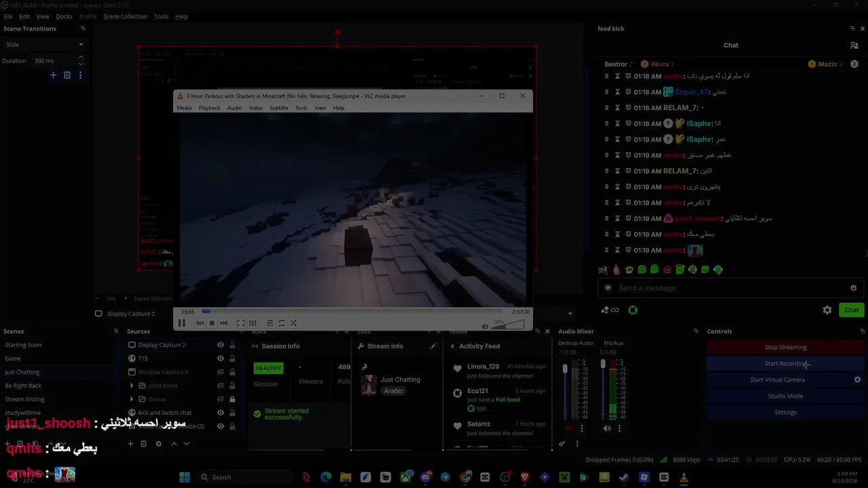This screenshot has width=868, height=488.
Task: Move selected source up
Action: tap(174, 444)
